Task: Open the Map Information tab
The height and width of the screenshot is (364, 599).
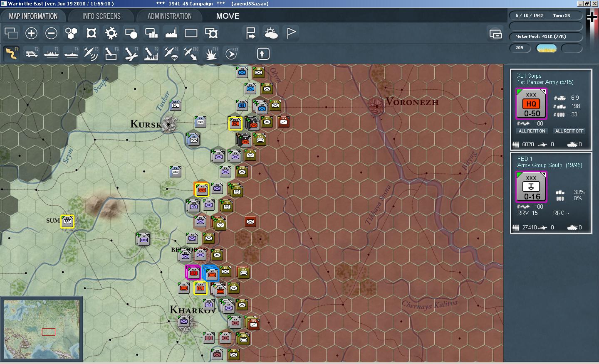Action: coord(33,16)
